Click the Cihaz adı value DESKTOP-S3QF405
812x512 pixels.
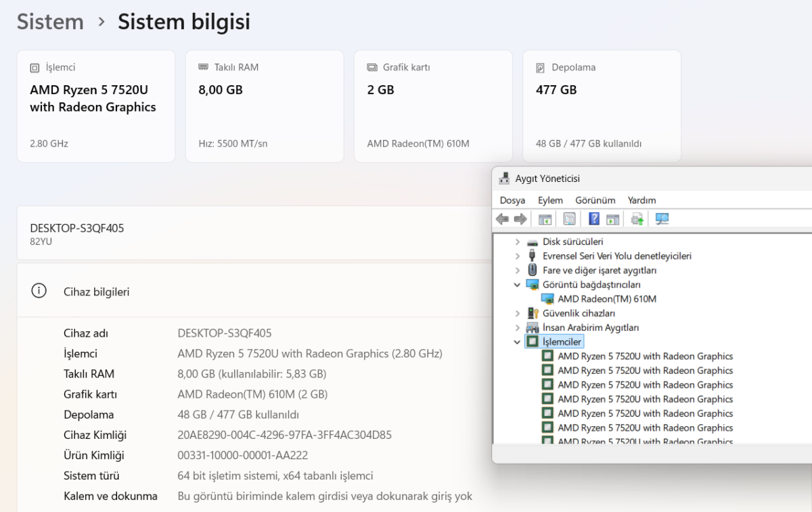225,333
